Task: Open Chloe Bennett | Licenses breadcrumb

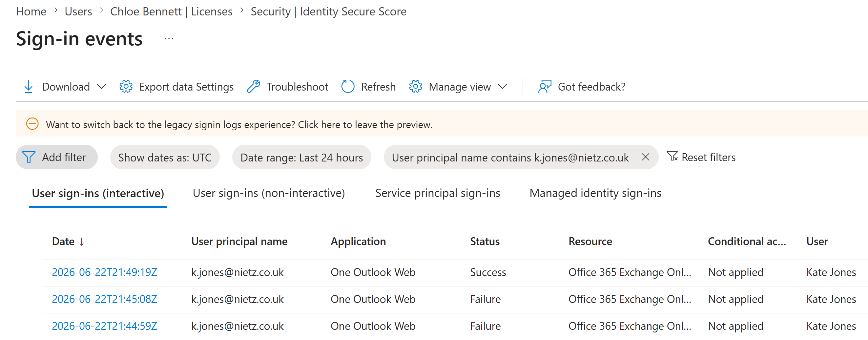Action: [x=171, y=11]
